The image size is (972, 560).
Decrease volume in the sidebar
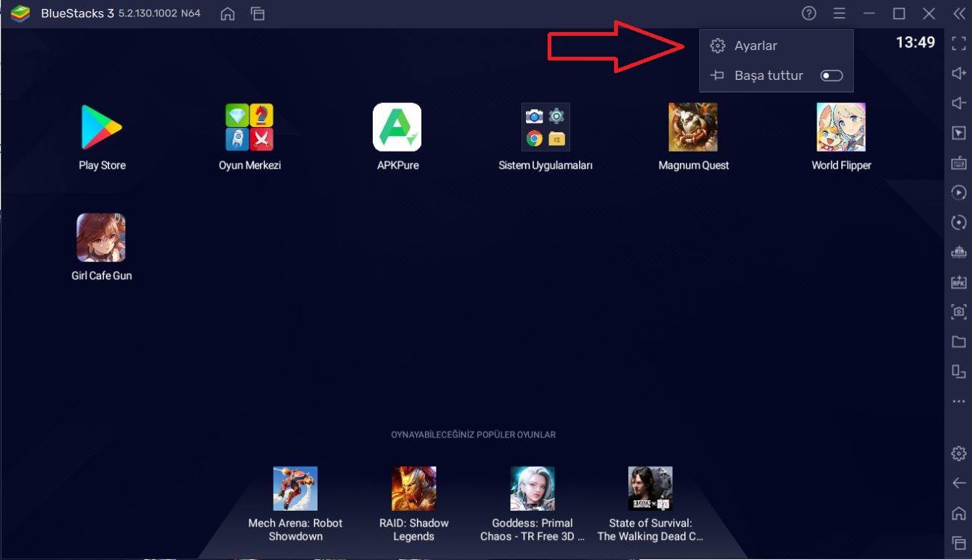(959, 103)
